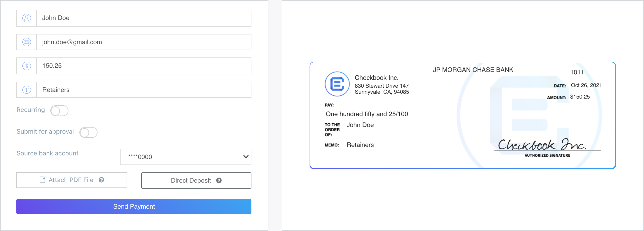Click the person icon beside John Doe

27,18
